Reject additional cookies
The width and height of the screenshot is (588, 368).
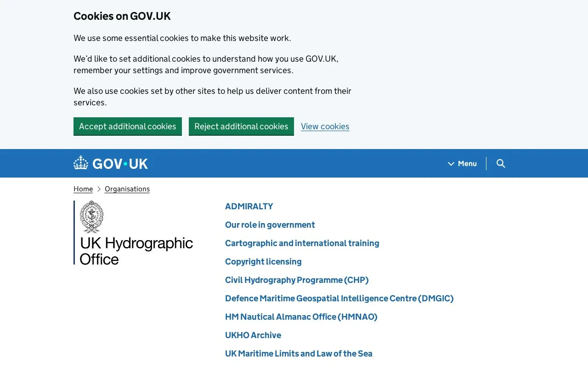pos(241,126)
